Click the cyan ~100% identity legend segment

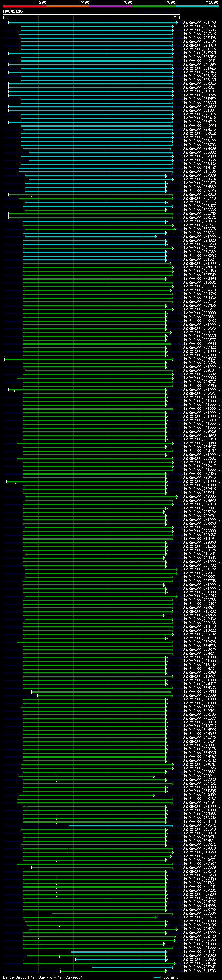click(x=197, y=6)
